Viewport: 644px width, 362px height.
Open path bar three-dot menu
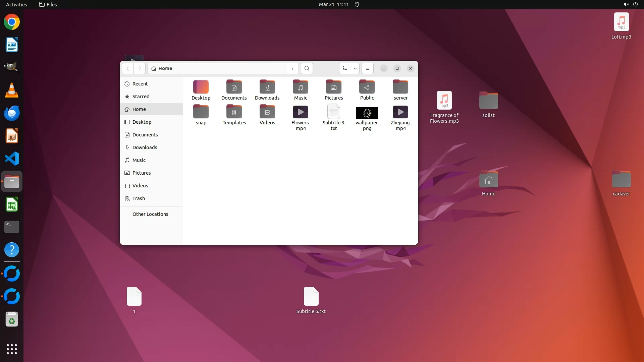pos(293,68)
